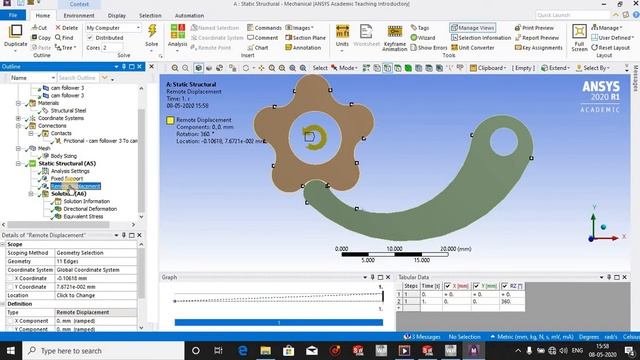Select Directional Deformation result
Image resolution: width=640 pixels, height=360 pixels.
90,209
